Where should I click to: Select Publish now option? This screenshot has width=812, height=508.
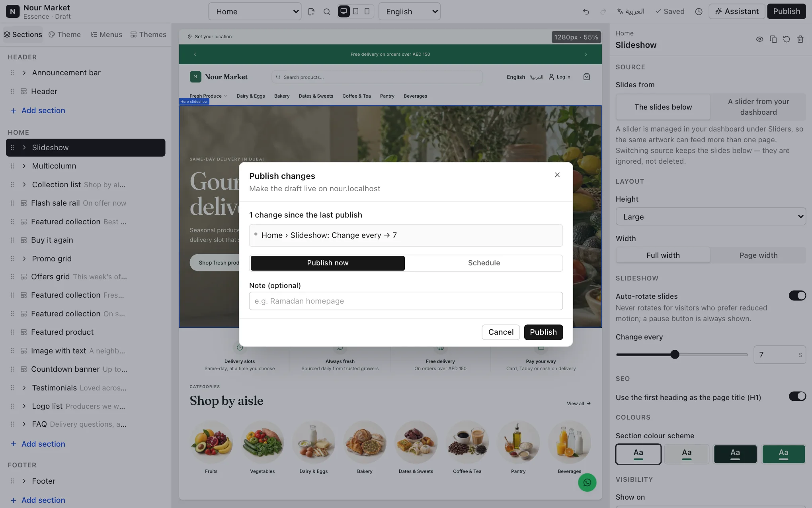click(328, 263)
